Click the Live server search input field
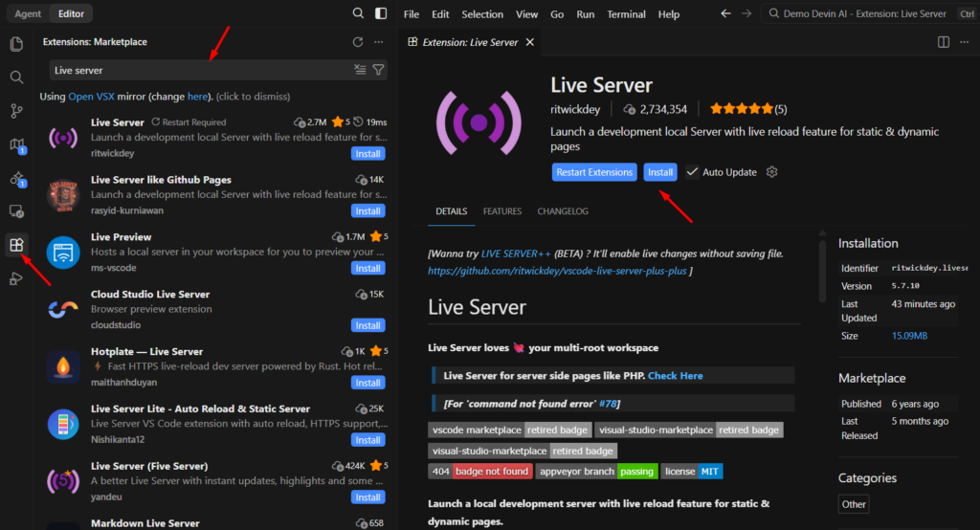 (200, 70)
